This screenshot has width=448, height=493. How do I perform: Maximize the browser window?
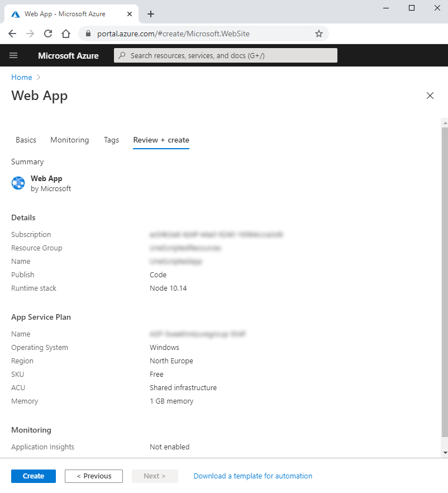[412, 8]
